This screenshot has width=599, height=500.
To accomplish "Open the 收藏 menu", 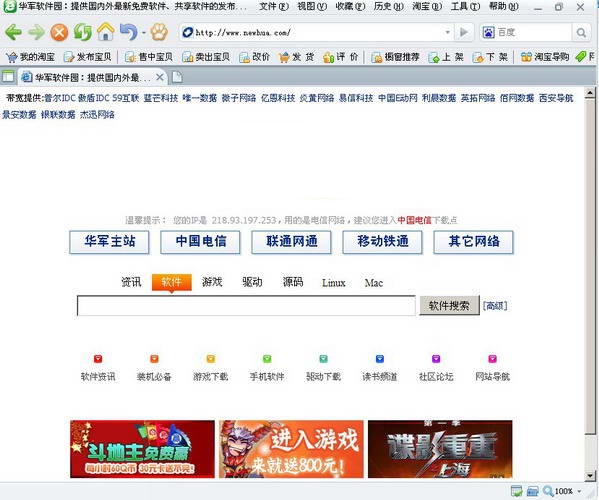I will [x=350, y=6].
